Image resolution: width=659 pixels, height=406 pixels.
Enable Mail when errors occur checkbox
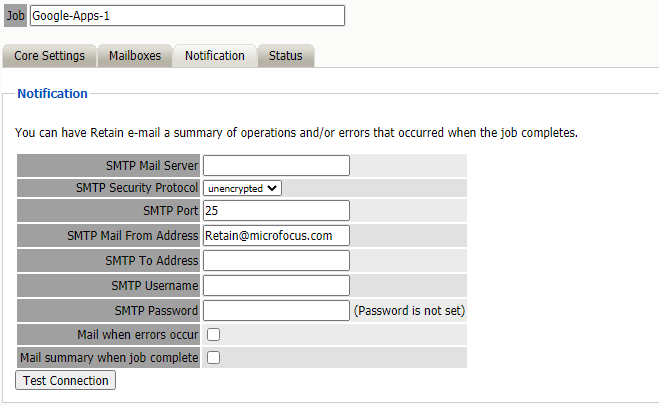tap(213, 334)
